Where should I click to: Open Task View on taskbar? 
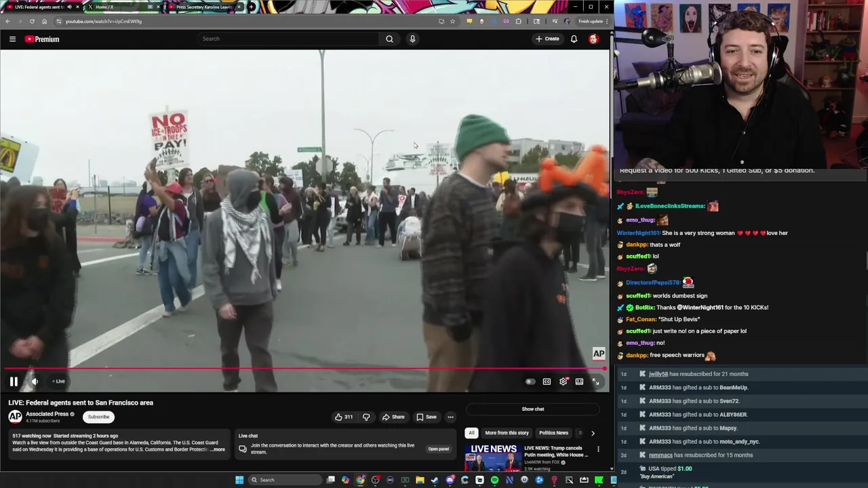[330, 480]
